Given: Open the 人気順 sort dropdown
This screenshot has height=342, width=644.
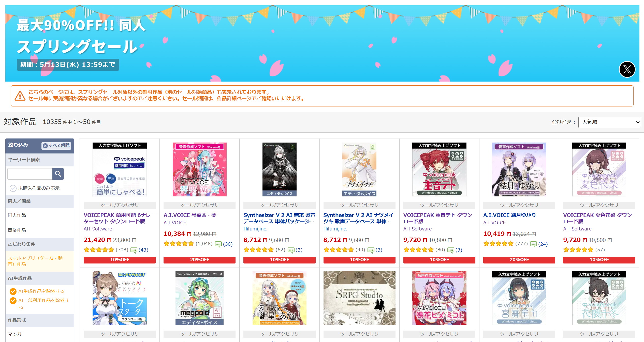Looking at the screenshot, I should (x=609, y=122).
